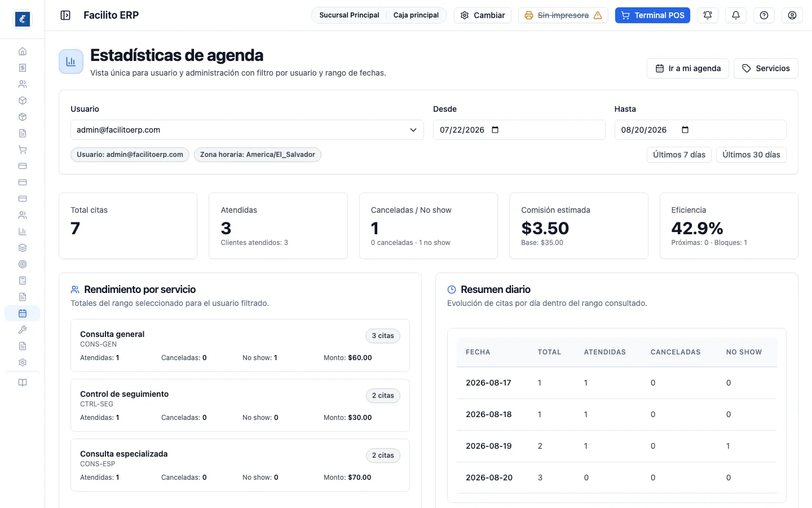Open the Servicios button

[x=766, y=68]
